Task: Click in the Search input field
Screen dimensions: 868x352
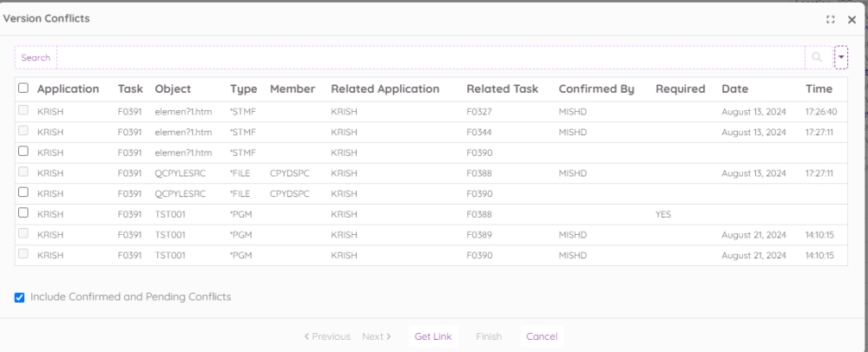Action: tap(430, 57)
